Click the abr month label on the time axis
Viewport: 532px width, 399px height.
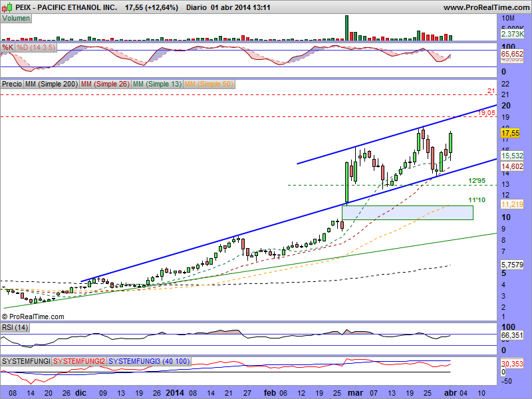coord(451,393)
